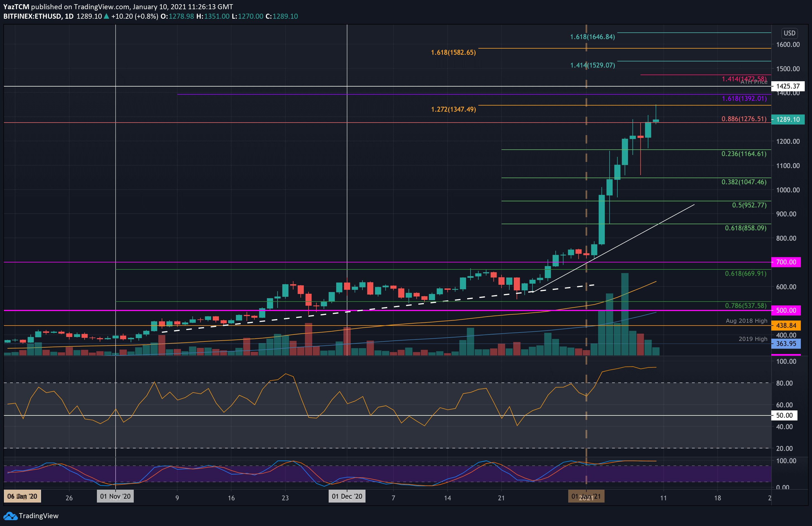Select the 0.886(1276.51) Fibonacci label
This screenshot has height=526, width=812.
point(744,119)
